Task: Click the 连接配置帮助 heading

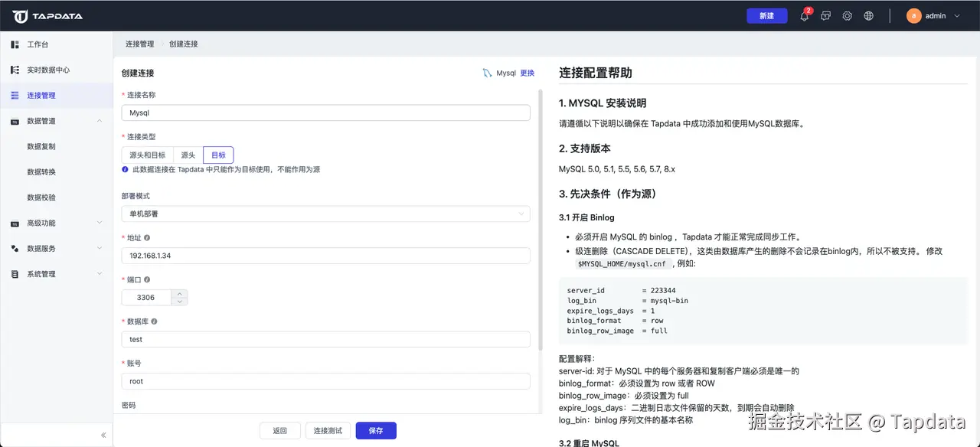Action: pyautogui.click(x=596, y=73)
